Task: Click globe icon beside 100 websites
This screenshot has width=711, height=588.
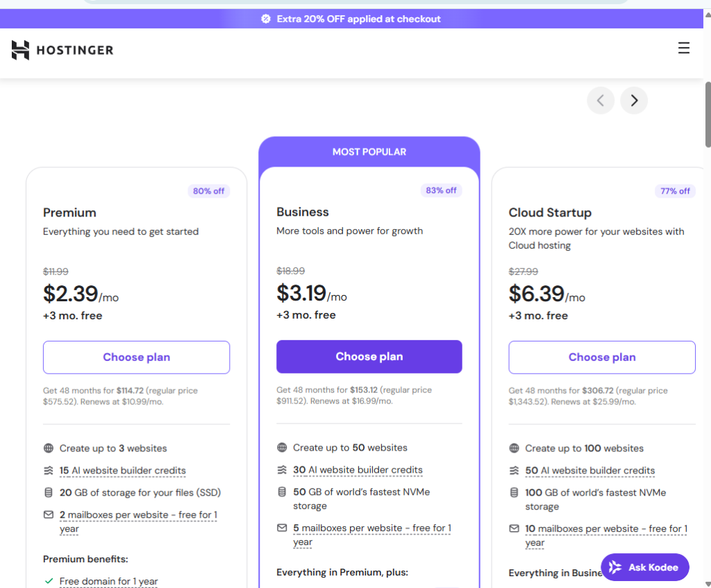Action: (514, 448)
